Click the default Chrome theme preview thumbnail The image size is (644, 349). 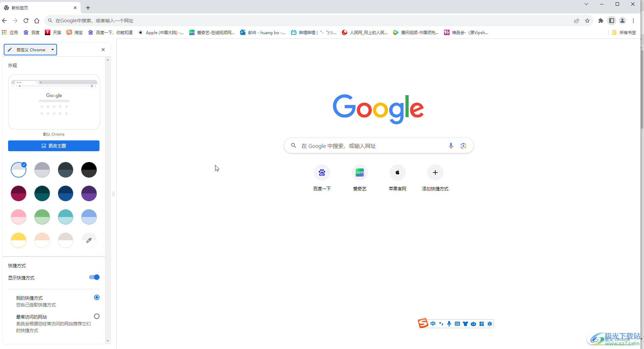pyautogui.click(x=54, y=102)
